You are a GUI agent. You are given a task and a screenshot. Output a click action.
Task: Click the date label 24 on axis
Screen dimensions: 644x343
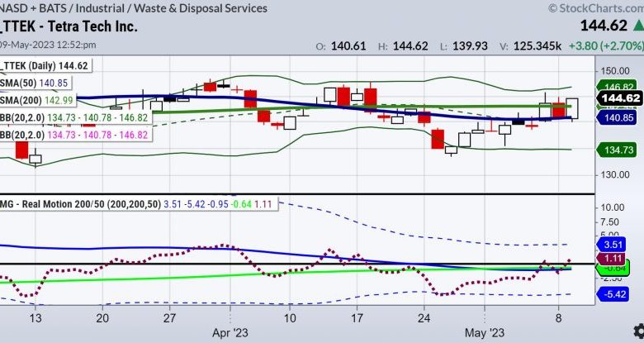click(424, 318)
